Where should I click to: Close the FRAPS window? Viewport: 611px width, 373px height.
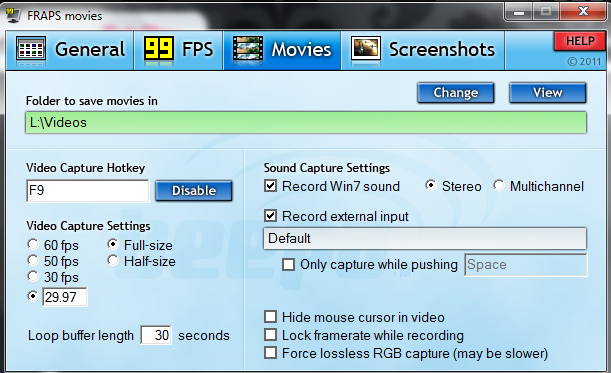click(x=583, y=12)
